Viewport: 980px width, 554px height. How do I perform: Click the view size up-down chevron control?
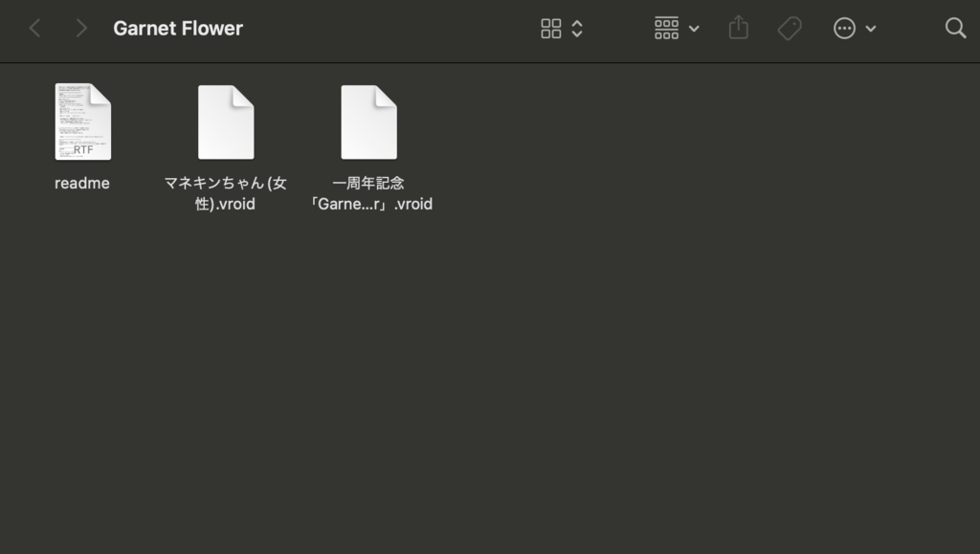click(577, 28)
